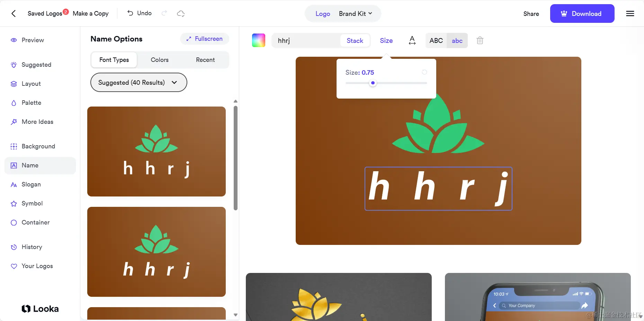Go back using the left arrow icon
The image size is (644, 321).
click(x=14, y=13)
